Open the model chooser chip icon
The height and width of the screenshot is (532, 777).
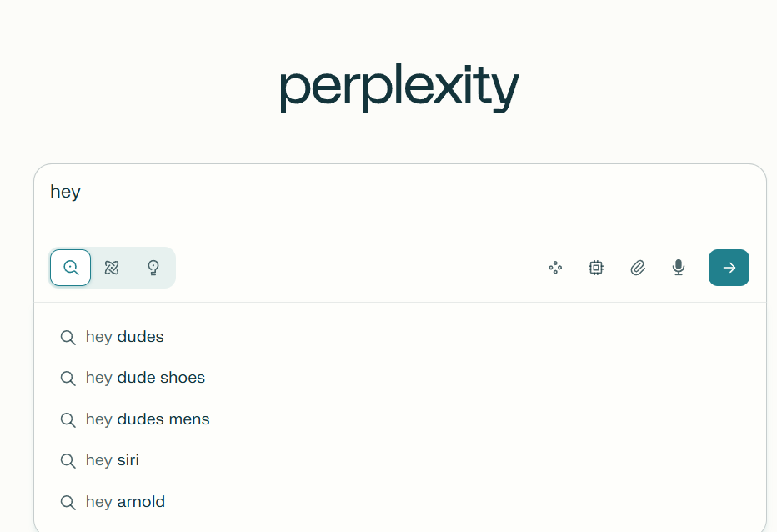click(x=596, y=268)
